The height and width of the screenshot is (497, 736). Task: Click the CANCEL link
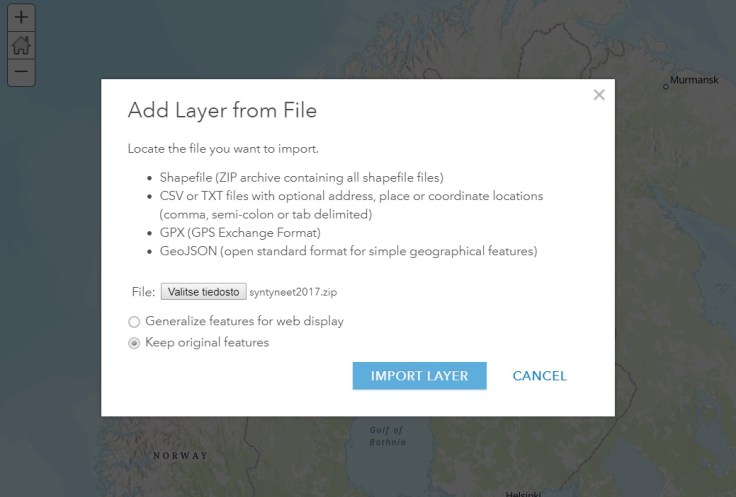539,376
